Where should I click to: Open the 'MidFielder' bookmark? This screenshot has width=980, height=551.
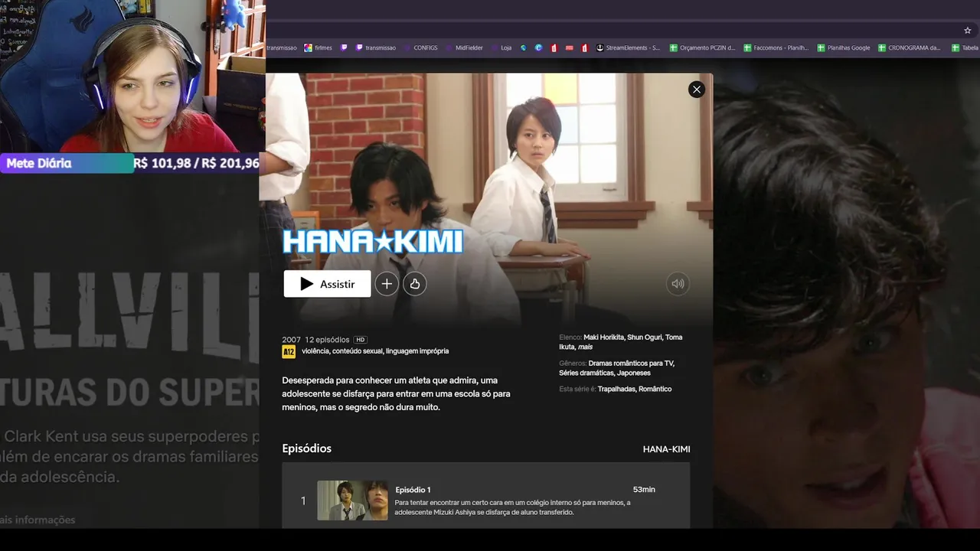pos(464,47)
